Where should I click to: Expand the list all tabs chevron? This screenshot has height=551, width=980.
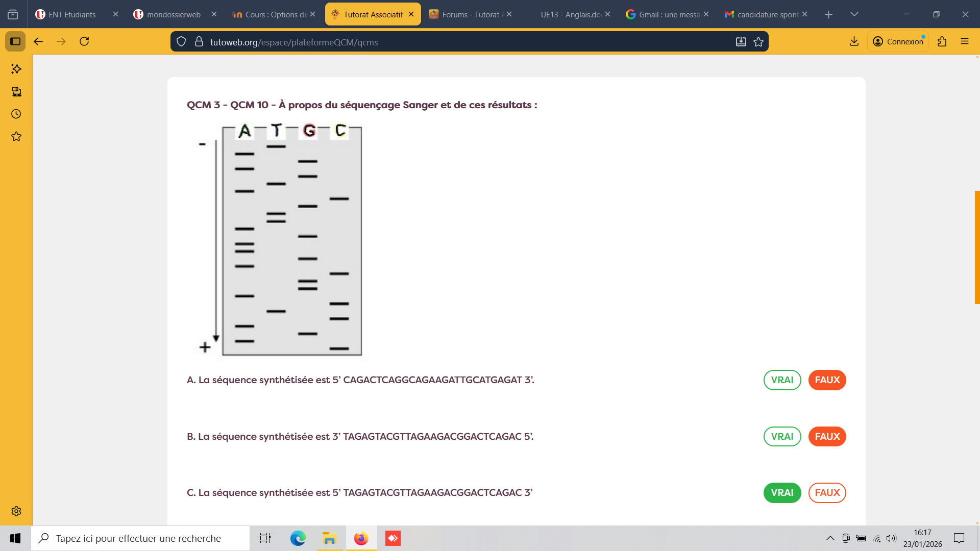(854, 14)
